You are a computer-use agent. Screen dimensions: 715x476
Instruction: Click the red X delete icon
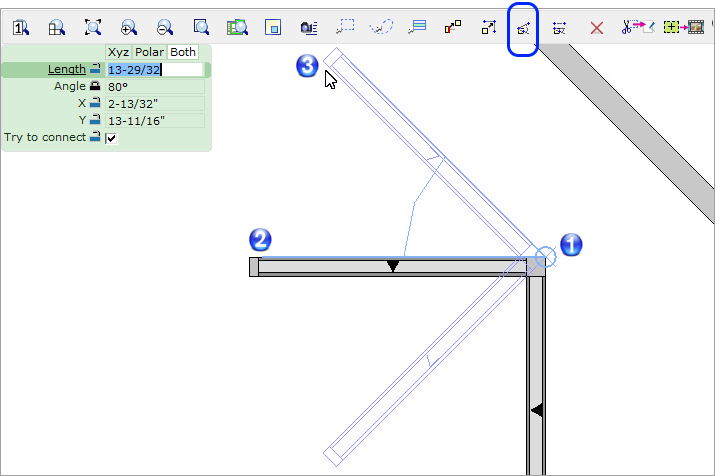pyautogui.click(x=596, y=28)
